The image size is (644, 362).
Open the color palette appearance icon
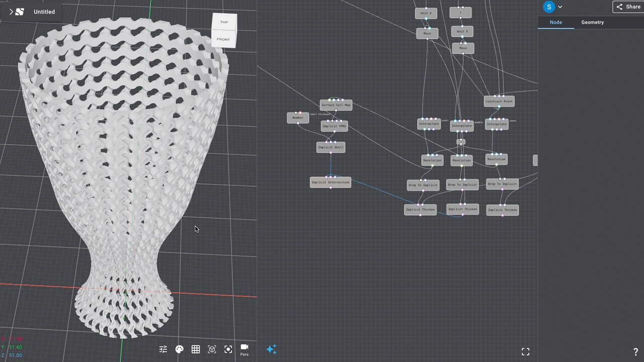[179, 349]
